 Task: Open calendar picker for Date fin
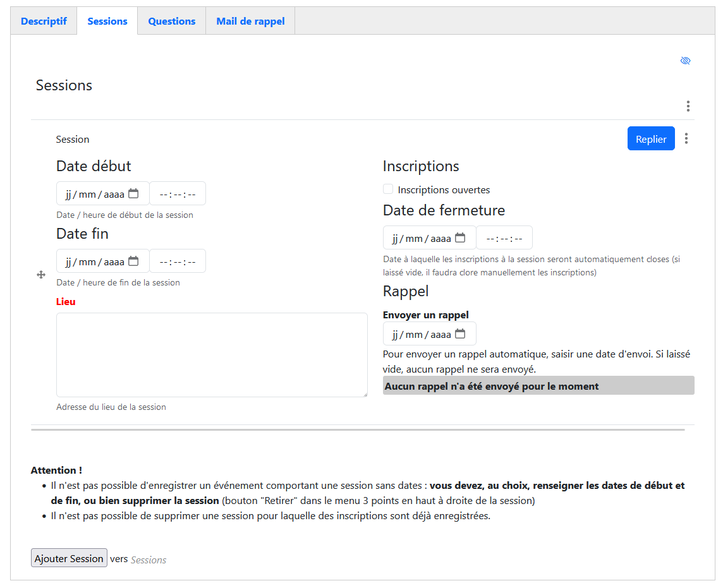coord(133,261)
